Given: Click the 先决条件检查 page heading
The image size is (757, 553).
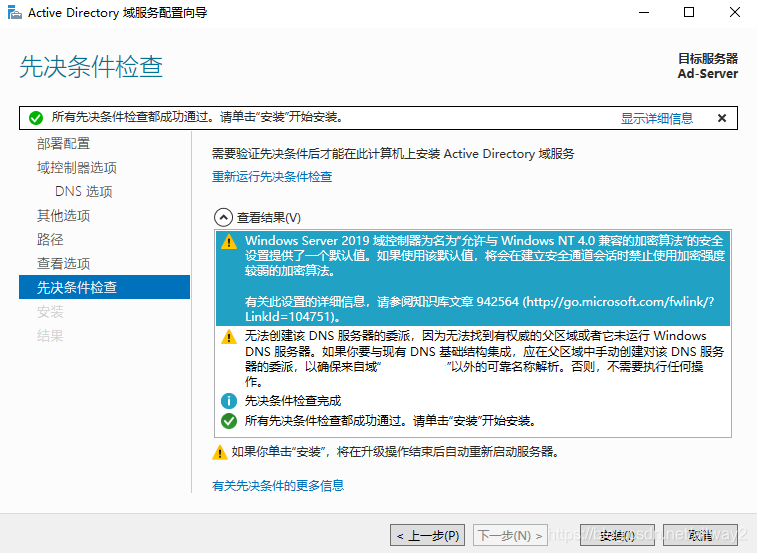Looking at the screenshot, I should (91, 66).
